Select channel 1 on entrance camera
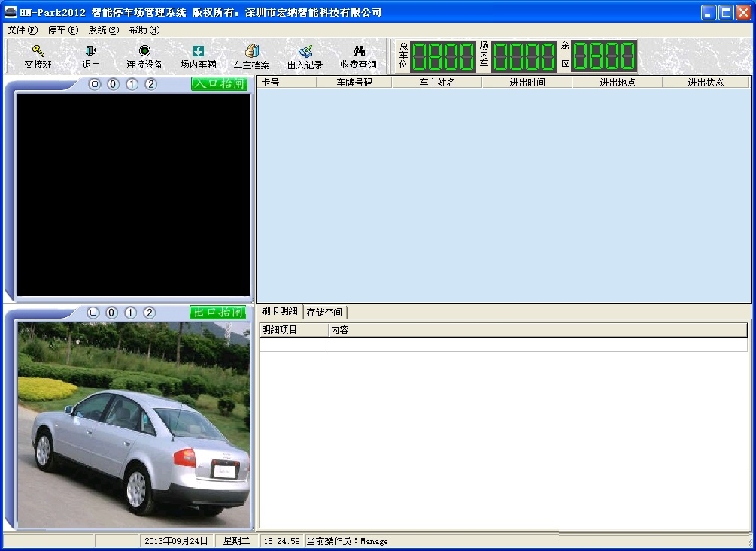The height and width of the screenshot is (551, 756). point(132,84)
